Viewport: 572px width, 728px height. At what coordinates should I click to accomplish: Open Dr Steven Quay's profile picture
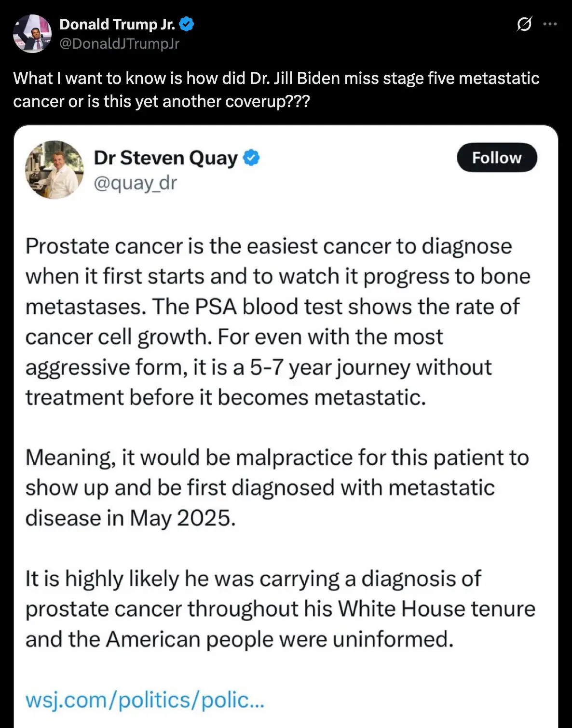click(x=54, y=170)
